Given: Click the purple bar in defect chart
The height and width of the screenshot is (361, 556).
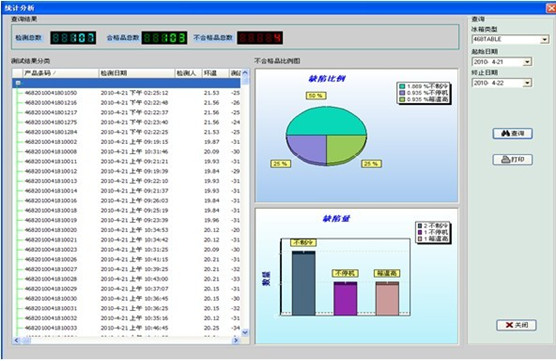Looking at the screenshot, I should pos(345,298).
